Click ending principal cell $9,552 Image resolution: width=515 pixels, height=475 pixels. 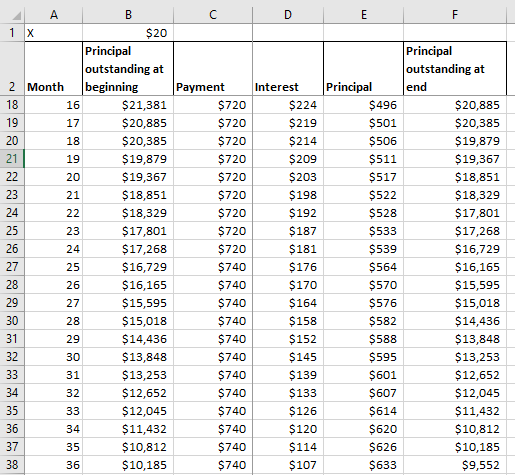[x=455, y=465]
